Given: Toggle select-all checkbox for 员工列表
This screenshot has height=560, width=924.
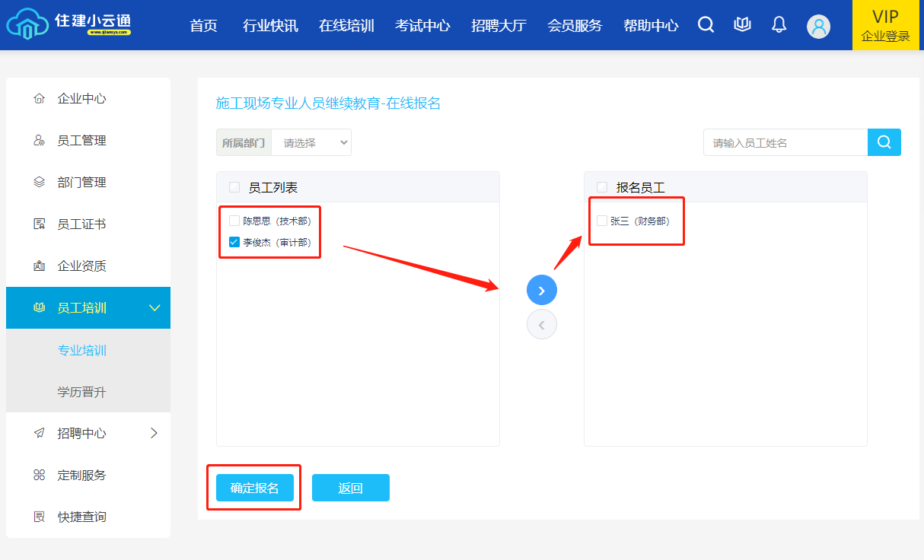Looking at the screenshot, I should [234, 187].
